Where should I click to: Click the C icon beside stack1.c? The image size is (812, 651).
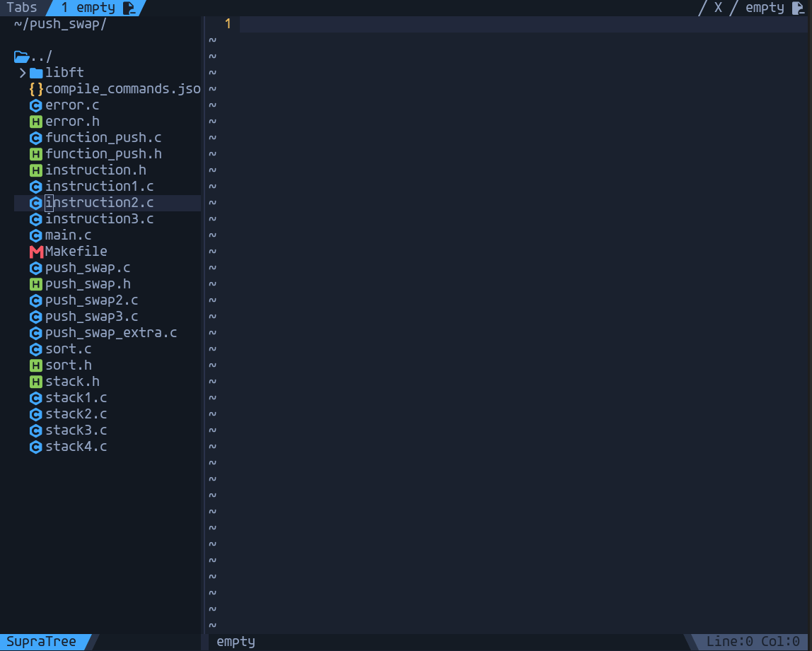tap(36, 398)
